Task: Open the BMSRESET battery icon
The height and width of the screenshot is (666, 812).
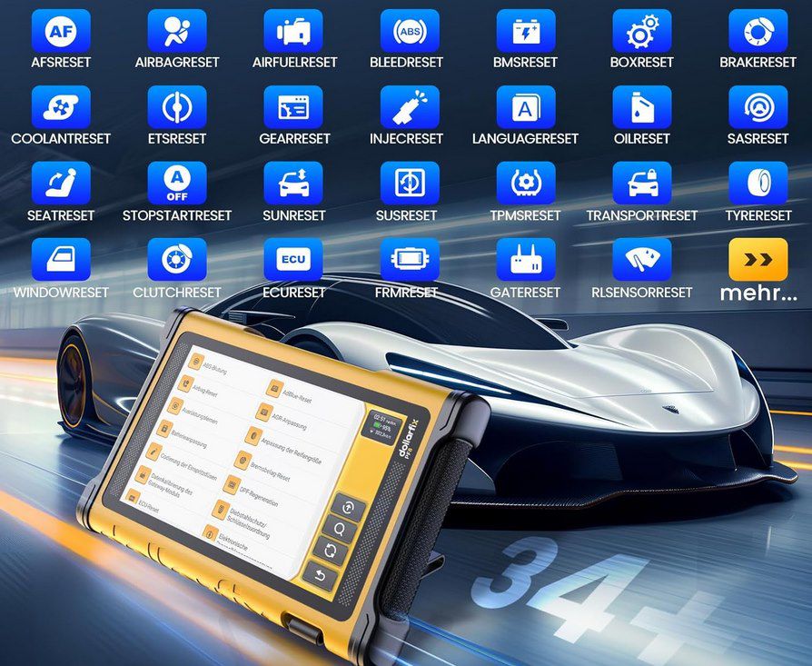Action: tap(526, 32)
